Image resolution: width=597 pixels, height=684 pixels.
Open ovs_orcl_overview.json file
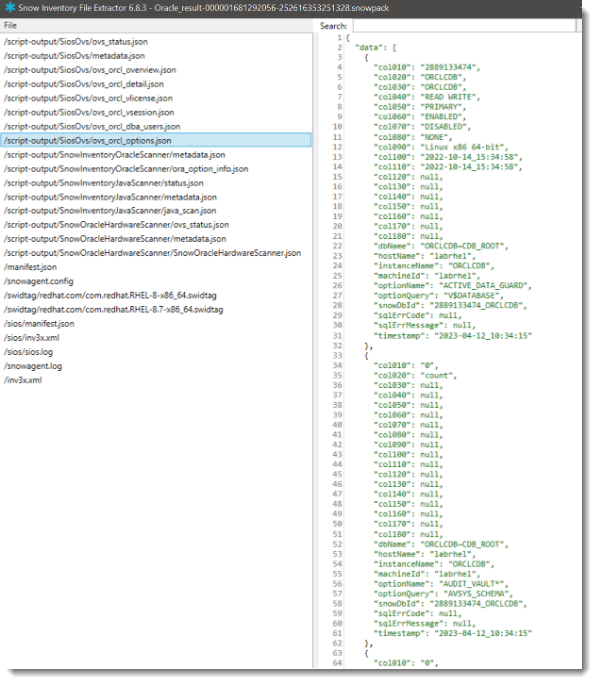point(90,70)
